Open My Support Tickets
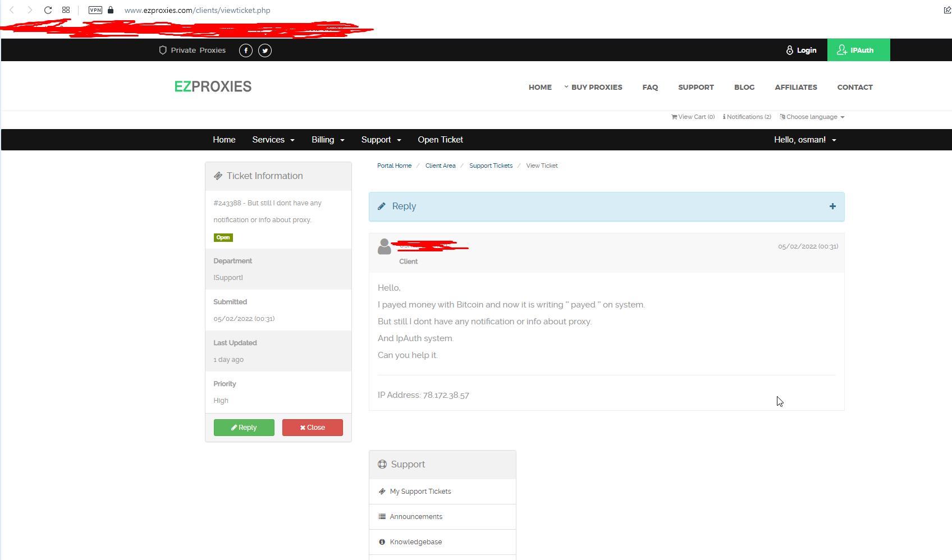 (420, 492)
